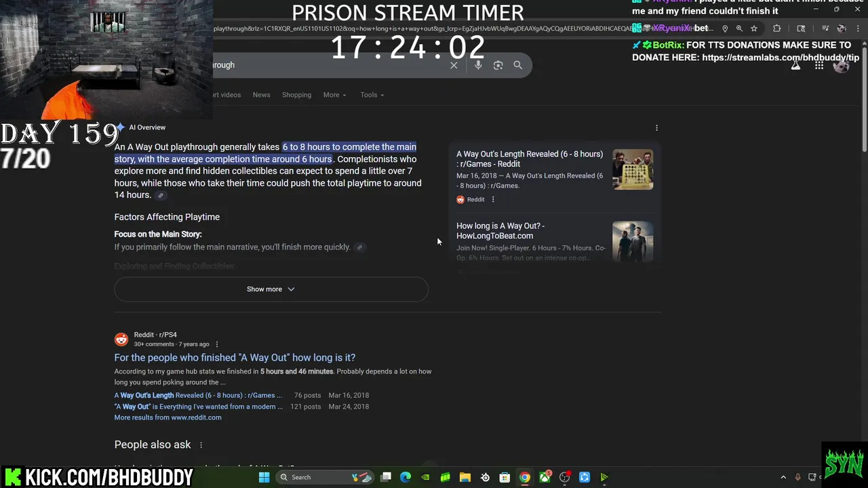This screenshot has width=868, height=488.
Task: Clear the Google search box text
Action: click(454, 65)
